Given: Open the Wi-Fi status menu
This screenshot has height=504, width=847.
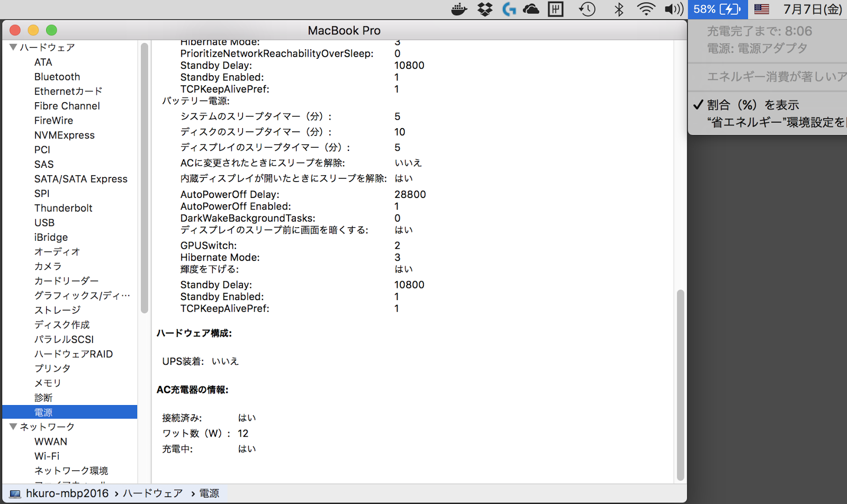Looking at the screenshot, I should [x=646, y=9].
